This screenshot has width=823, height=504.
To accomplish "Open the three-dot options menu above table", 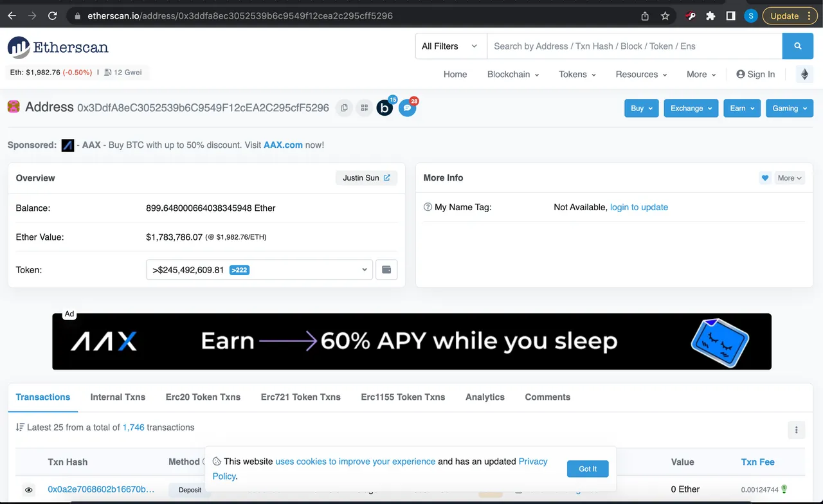I will point(796,430).
